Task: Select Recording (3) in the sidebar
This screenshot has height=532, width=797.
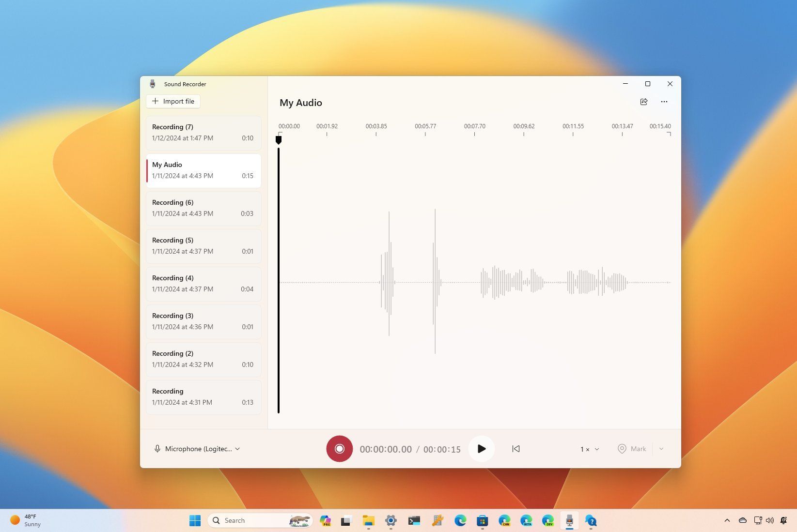Action: point(203,321)
